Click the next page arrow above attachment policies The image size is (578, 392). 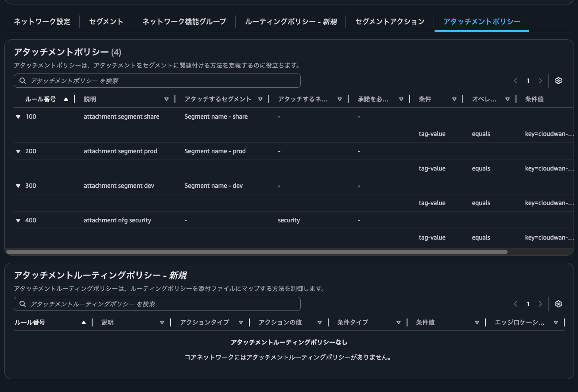coord(540,81)
